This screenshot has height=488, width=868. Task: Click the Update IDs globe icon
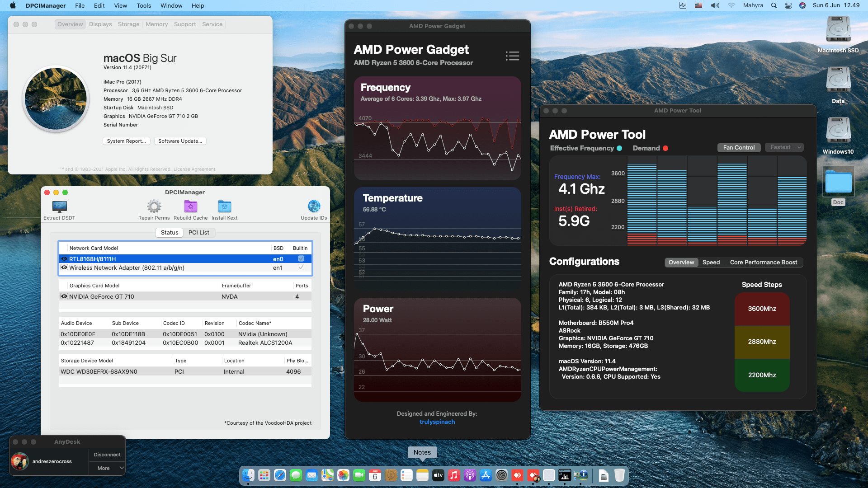[314, 206]
